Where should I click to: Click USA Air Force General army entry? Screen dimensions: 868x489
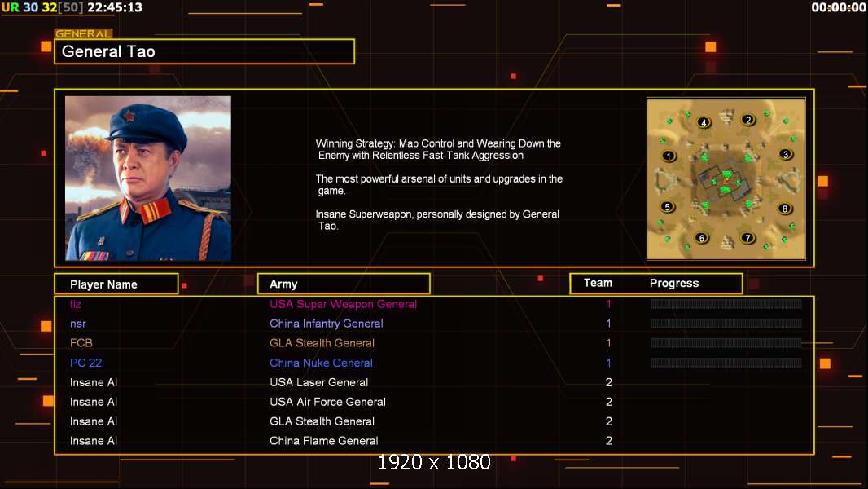coord(327,402)
